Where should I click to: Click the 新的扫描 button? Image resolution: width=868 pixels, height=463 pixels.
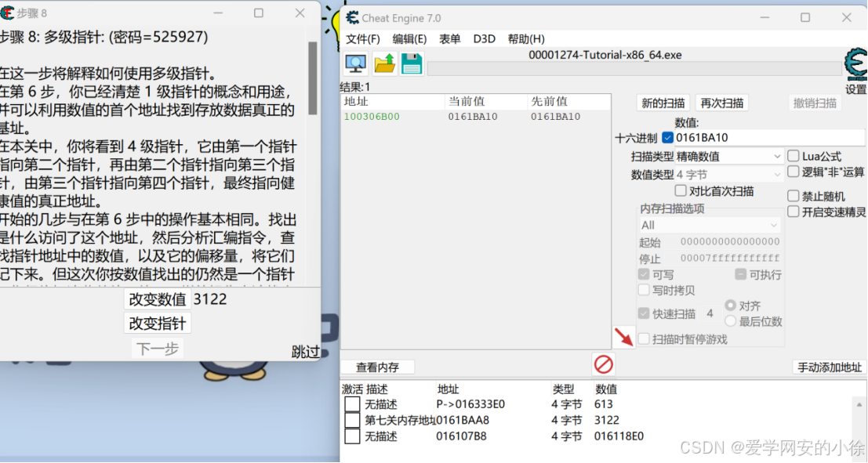coord(663,103)
